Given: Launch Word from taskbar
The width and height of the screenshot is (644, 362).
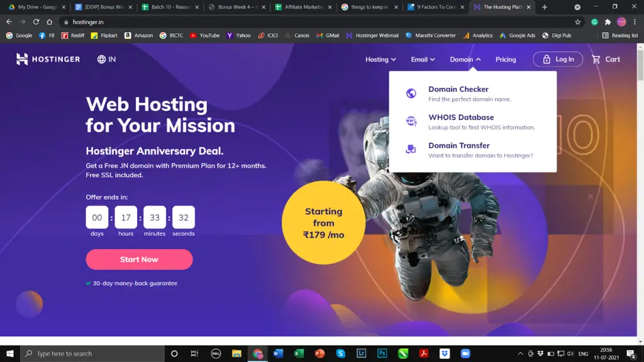Looking at the screenshot, I should click(278, 353).
